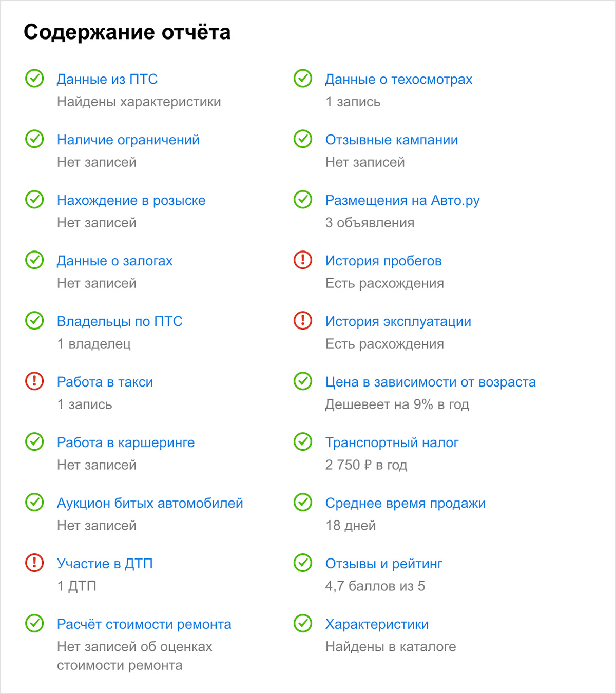Click the red alert icon beside Участие в ДТП
The image size is (616, 694).
34,563
